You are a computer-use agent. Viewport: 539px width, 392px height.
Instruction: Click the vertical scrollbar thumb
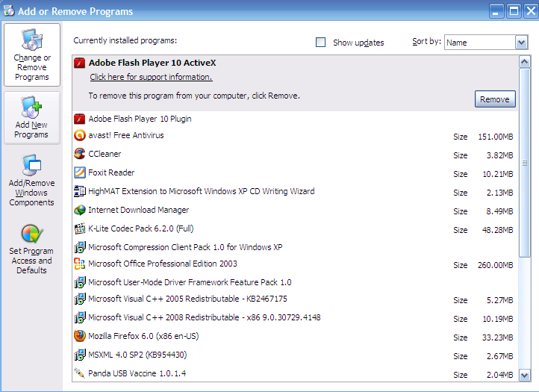(x=525, y=163)
